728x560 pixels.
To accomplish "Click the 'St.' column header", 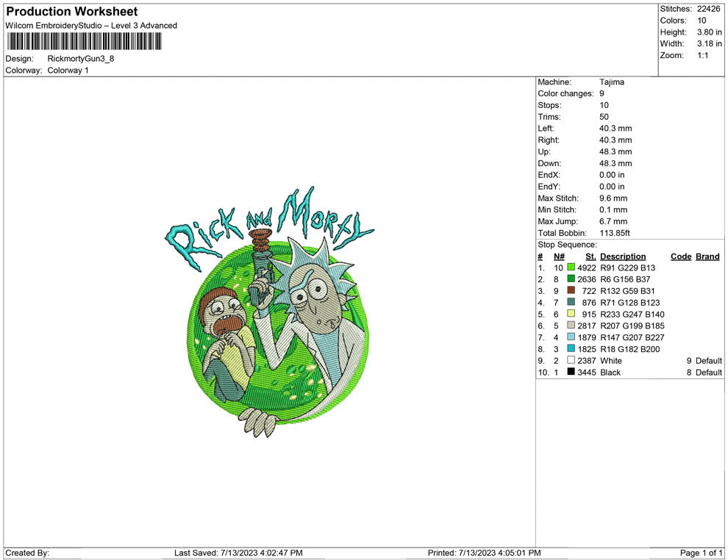I will [590, 256].
